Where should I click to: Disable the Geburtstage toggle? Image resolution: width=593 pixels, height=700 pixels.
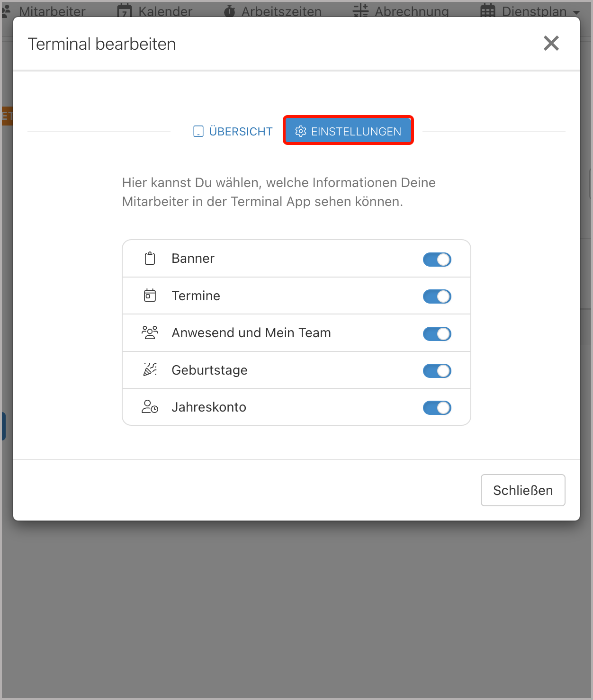(x=437, y=371)
